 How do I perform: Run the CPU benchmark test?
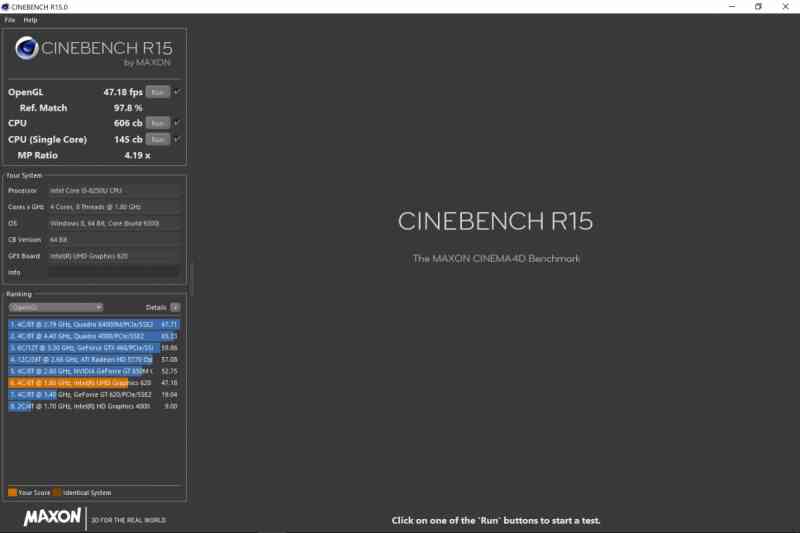pos(158,123)
